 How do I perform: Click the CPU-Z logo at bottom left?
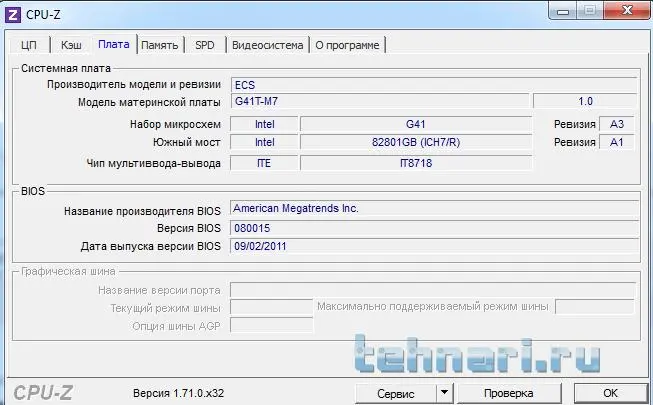pos(43,392)
